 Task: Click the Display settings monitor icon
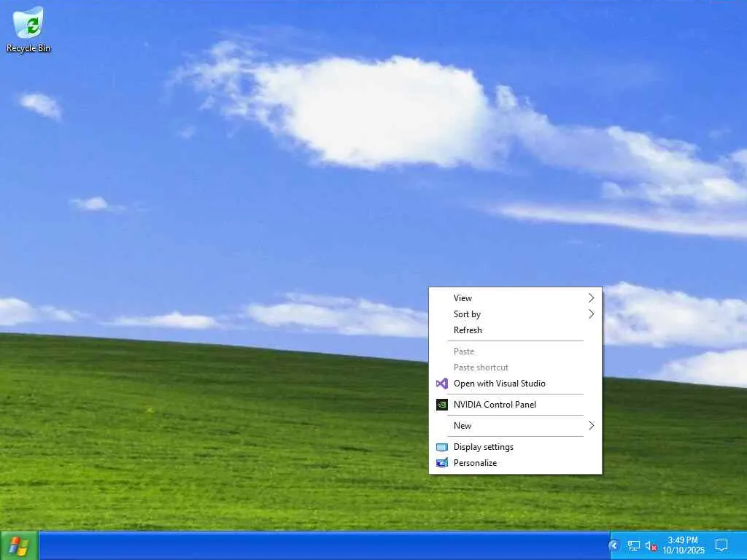tap(441, 447)
